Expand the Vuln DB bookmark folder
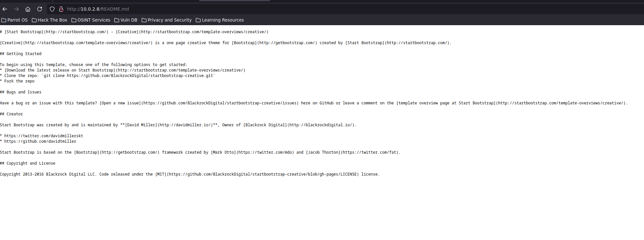644x240 pixels. coord(126,20)
